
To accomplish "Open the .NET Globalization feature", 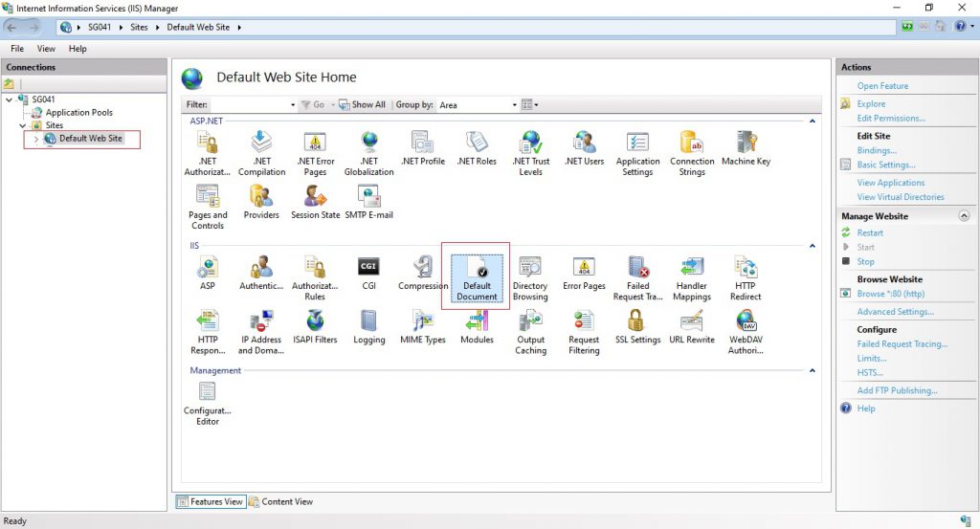I will pos(368,154).
